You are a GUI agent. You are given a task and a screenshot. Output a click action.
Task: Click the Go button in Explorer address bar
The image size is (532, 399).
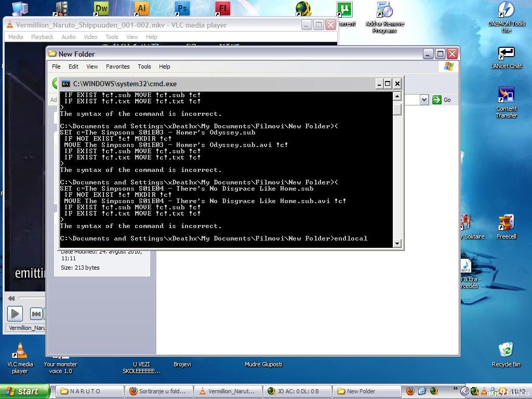coord(441,100)
